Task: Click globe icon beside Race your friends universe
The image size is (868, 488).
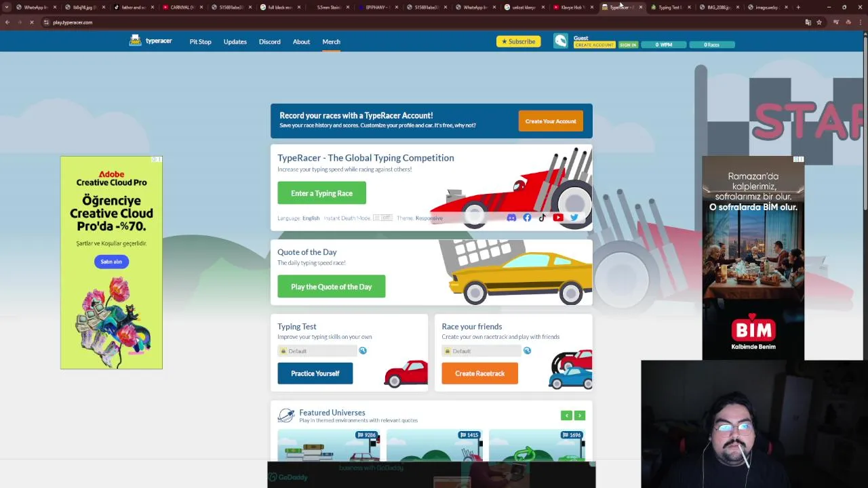Action: pyautogui.click(x=527, y=350)
